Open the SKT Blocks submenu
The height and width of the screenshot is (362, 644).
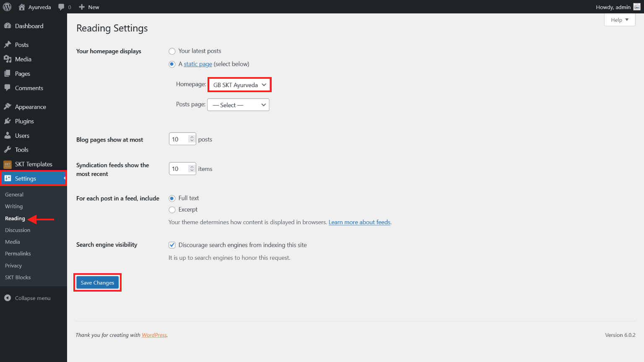pos(18,277)
